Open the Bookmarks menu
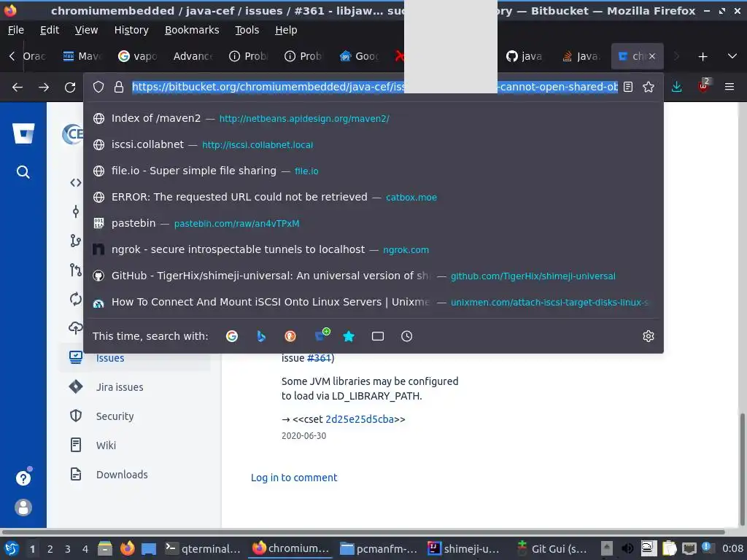The height and width of the screenshot is (560, 747). click(192, 30)
